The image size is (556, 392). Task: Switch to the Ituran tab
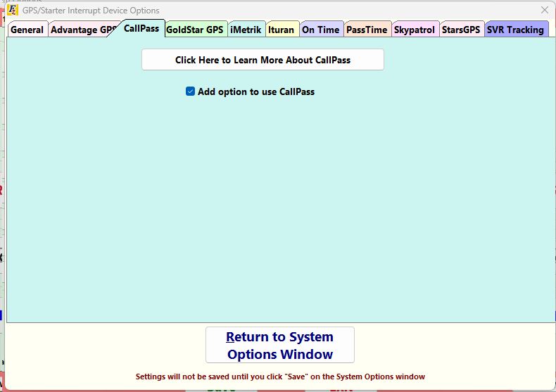281,30
